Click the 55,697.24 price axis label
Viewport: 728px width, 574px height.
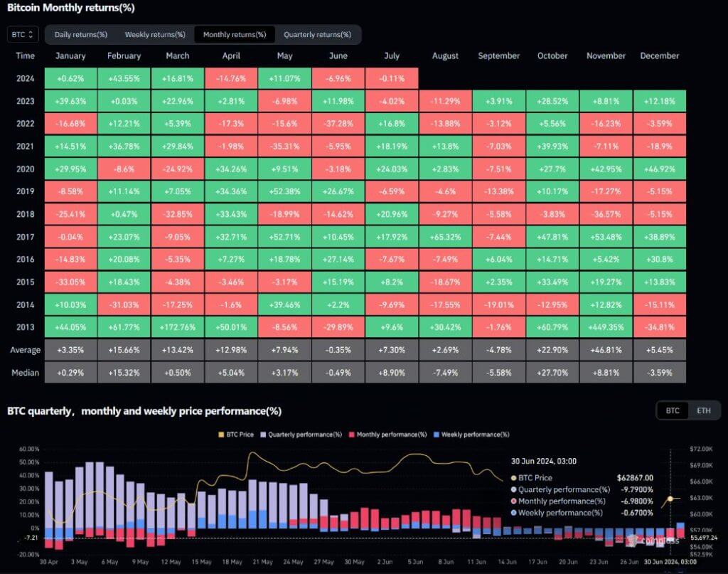(x=704, y=537)
